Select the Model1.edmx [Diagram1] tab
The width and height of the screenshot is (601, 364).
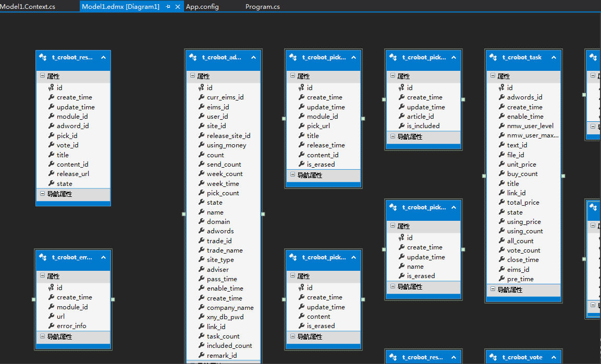(x=121, y=6)
